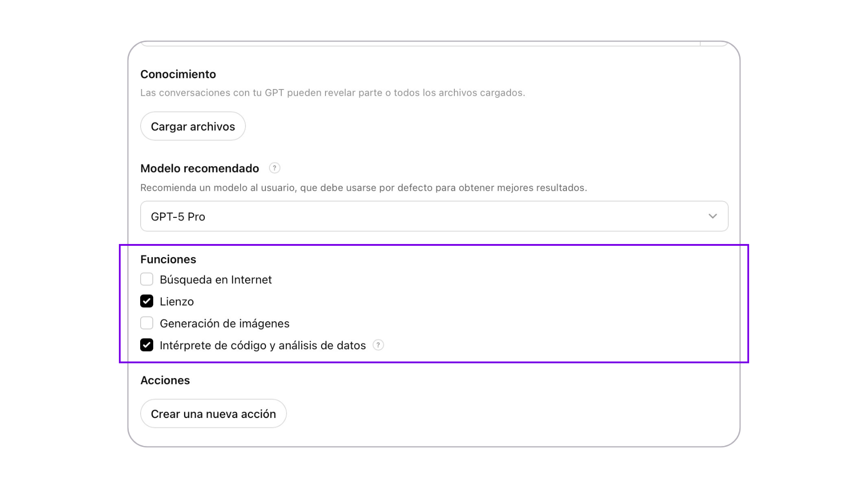Screen dimensions: 868x488
Task: Click the Conocimiento description about archivos cargados
Action: click(x=332, y=93)
